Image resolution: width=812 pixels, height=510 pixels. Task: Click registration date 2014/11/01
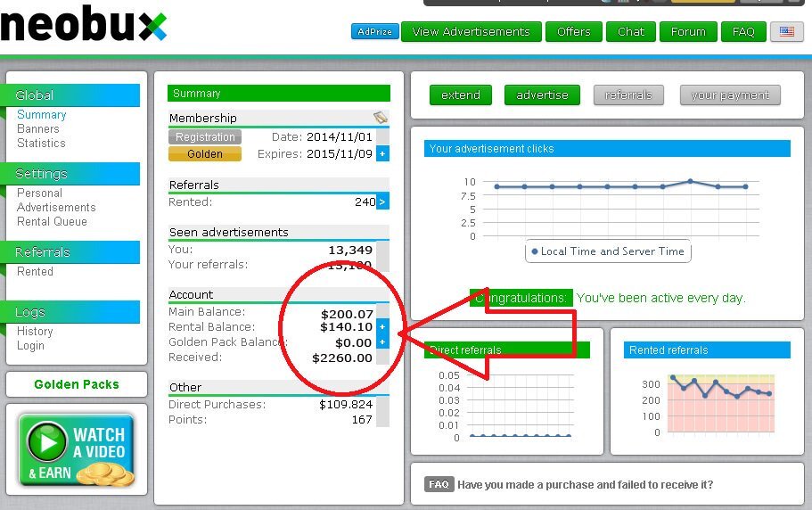(340, 136)
